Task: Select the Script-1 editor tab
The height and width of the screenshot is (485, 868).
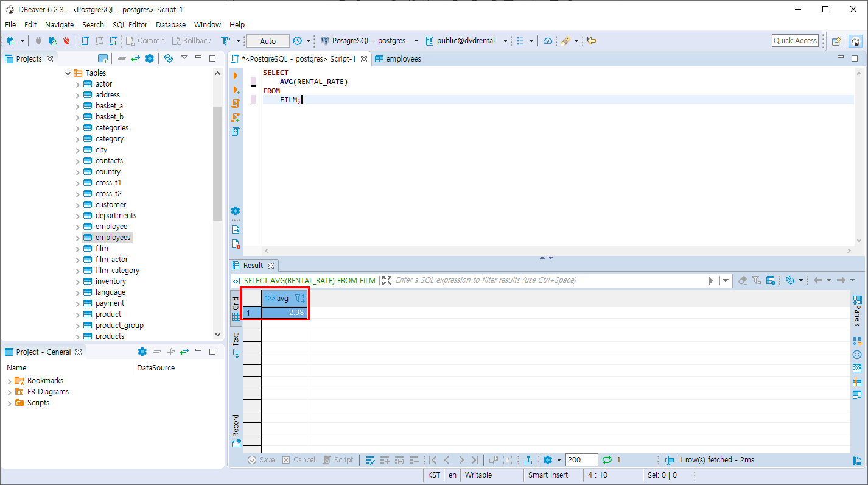Action: [299, 59]
